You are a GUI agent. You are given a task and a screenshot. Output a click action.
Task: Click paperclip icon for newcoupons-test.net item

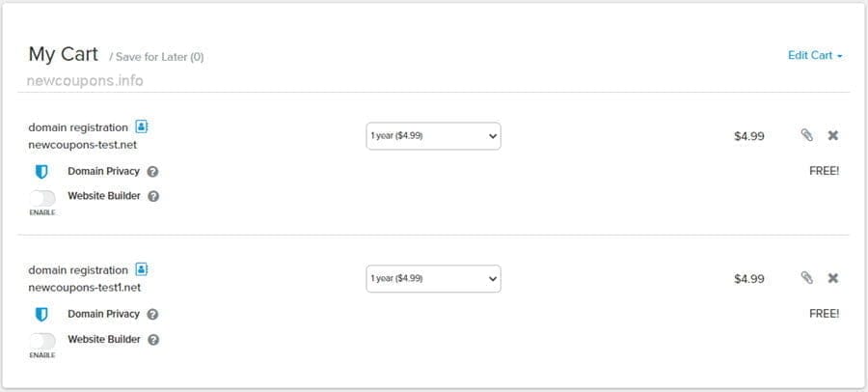click(x=806, y=136)
